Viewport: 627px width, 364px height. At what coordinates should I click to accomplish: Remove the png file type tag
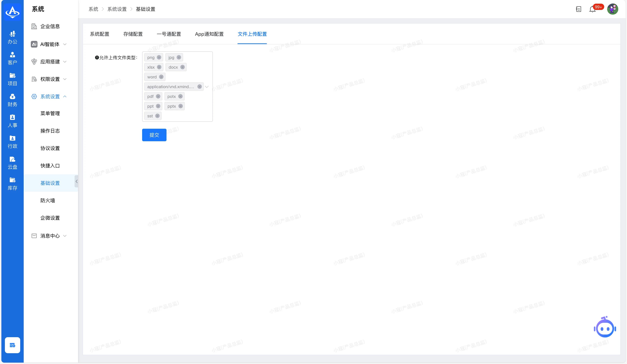pyautogui.click(x=159, y=57)
